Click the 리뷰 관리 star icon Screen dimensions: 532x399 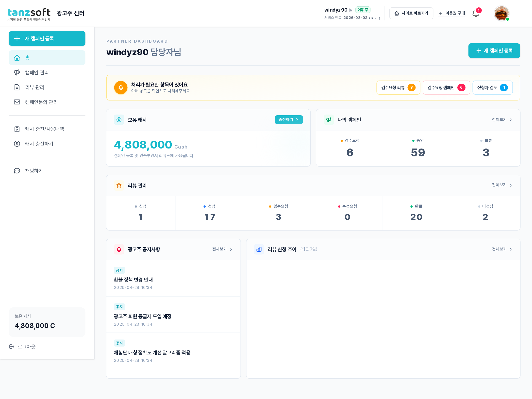(119, 185)
